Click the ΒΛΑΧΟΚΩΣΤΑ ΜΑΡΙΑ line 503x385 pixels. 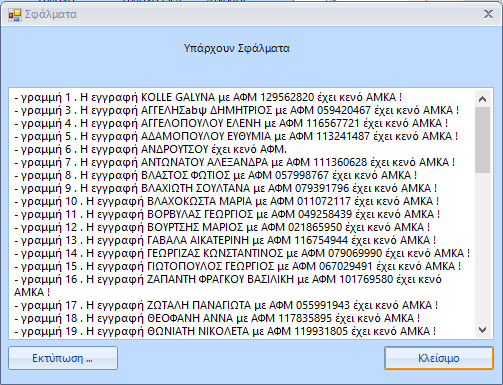tap(227, 201)
